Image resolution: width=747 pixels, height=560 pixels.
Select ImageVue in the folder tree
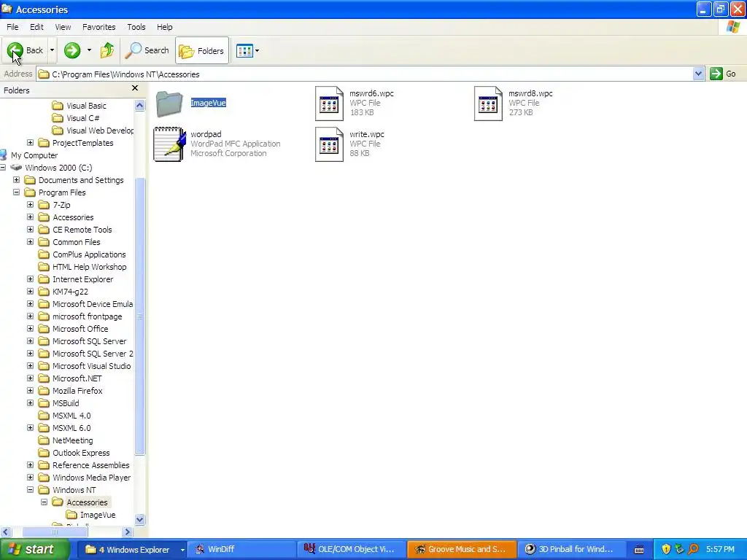[98, 515]
